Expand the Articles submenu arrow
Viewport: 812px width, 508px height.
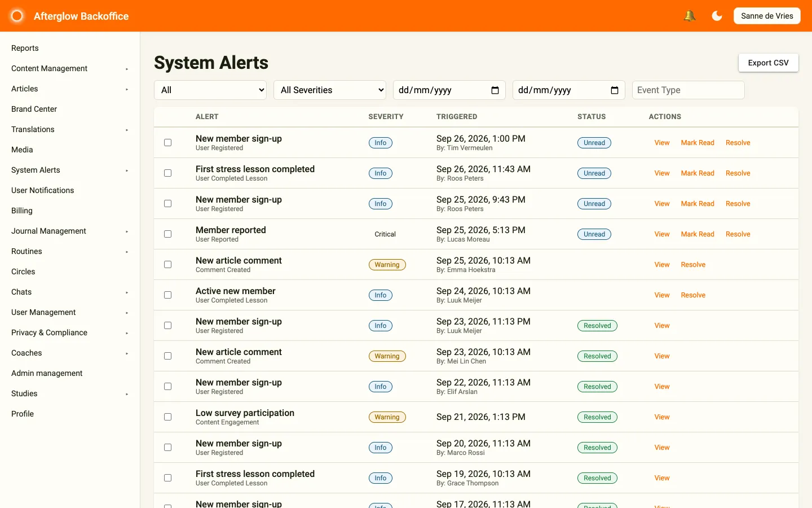pos(127,89)
